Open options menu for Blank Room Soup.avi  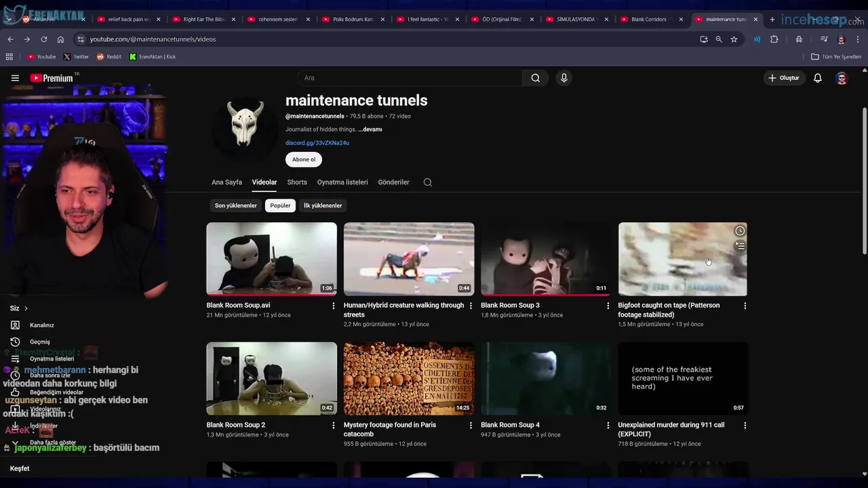click(x=334, y=306)
